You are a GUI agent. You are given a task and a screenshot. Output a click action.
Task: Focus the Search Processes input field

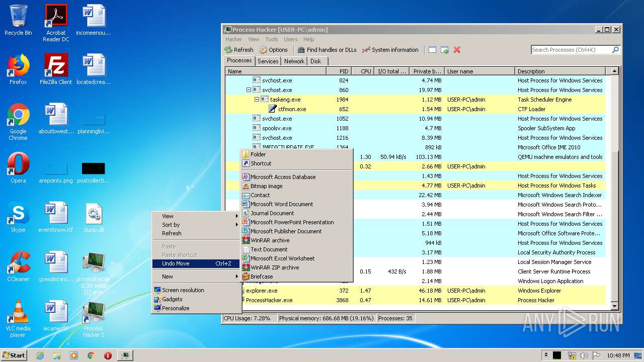[x=571, y=50]
